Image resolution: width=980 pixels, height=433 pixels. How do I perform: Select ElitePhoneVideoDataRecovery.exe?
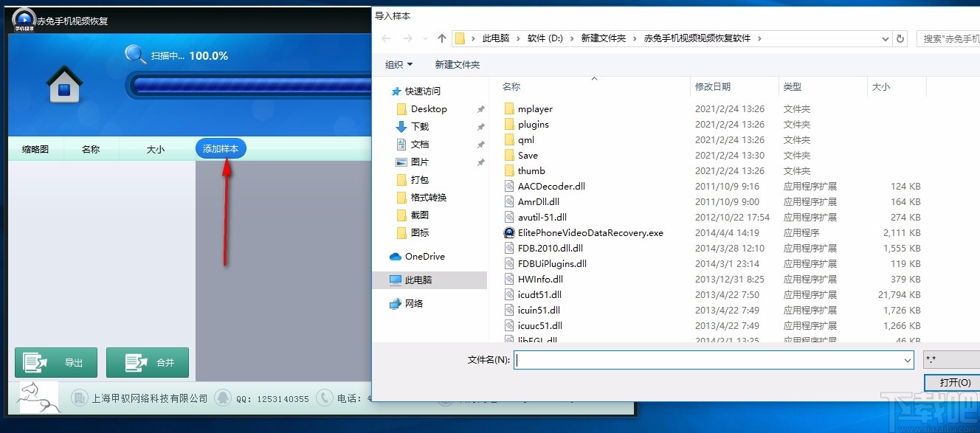(590, 233)
